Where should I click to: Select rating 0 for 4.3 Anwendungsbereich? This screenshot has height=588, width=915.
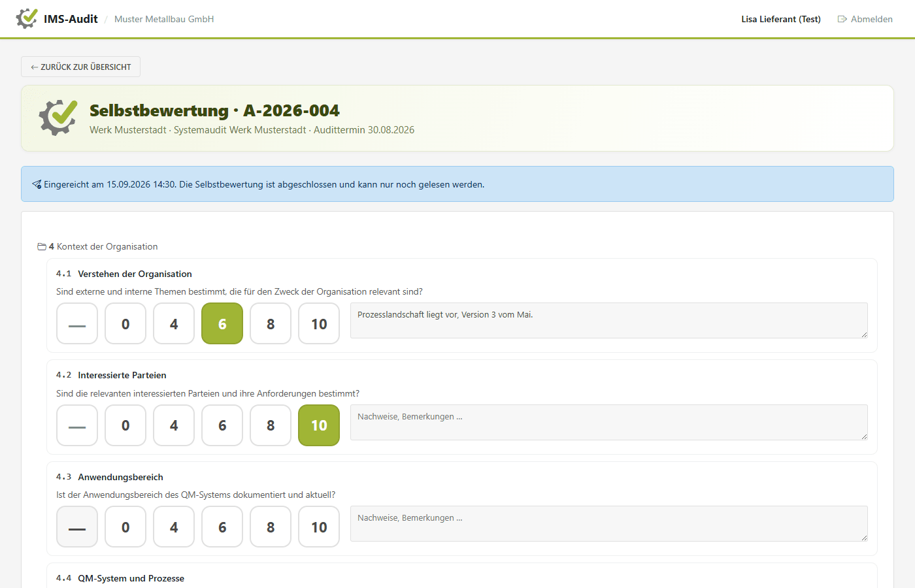[125, 527]
